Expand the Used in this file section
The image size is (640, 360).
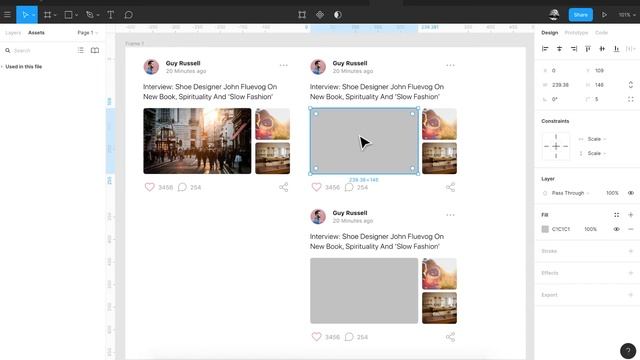coord(22,67)
